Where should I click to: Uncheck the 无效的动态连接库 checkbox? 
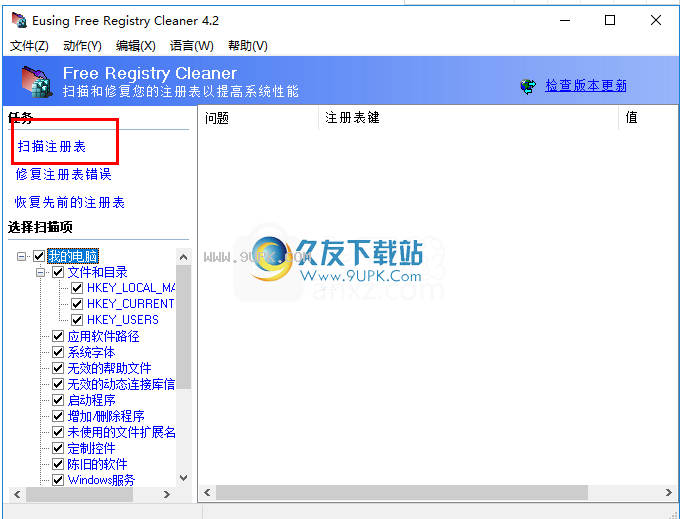point(58,384)
